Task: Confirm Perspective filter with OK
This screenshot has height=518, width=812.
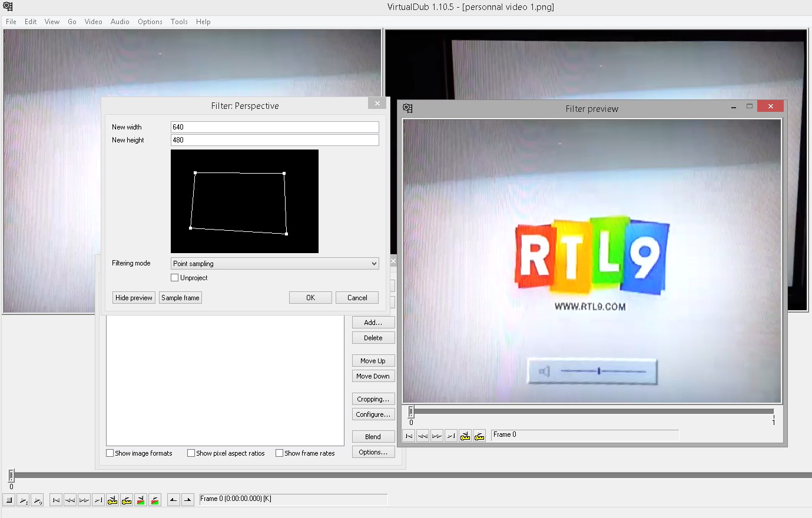Action: [x=310, y=298]
